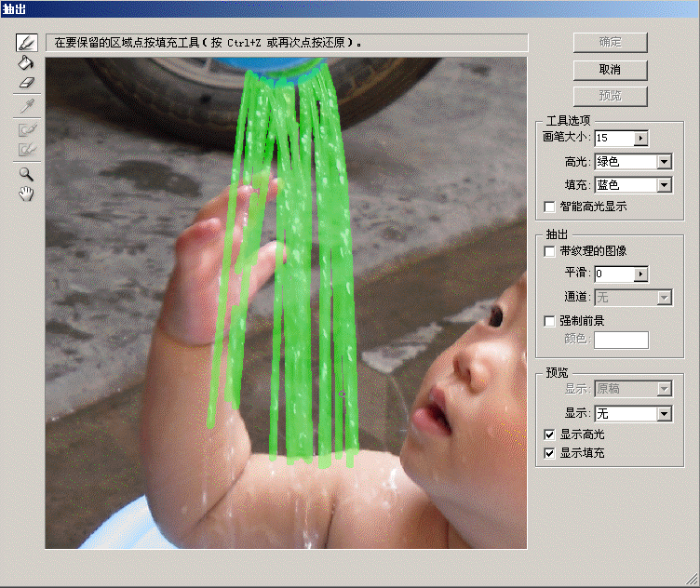Select the Zoom magnifier tool
Viewport: 700px width, 588px height.
click(27, 173)
